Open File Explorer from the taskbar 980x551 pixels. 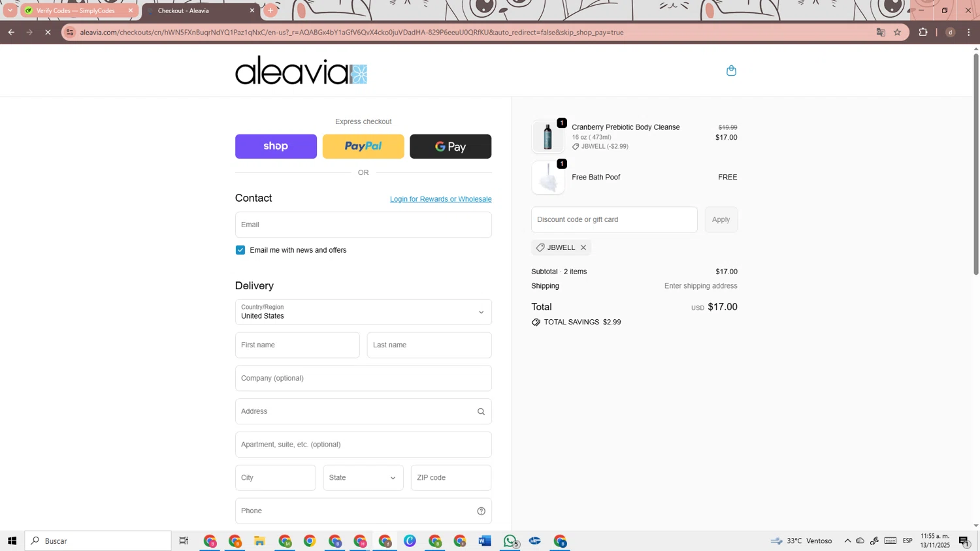259,541
